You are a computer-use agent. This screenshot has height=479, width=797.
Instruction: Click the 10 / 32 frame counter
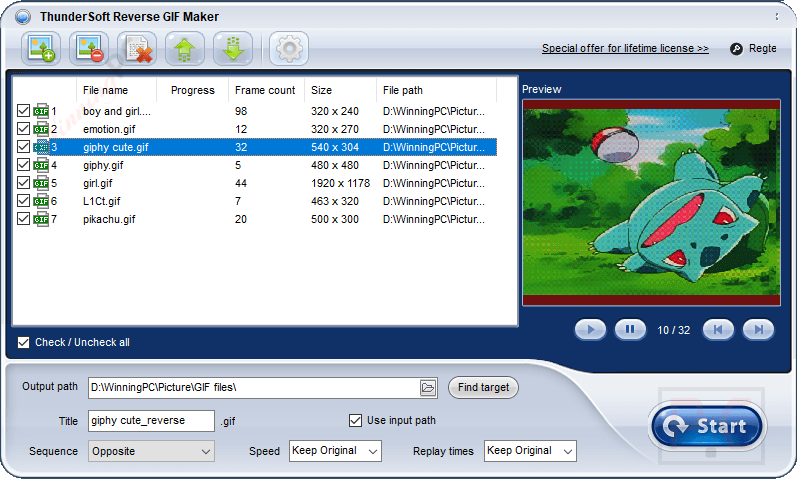(673, 330)
